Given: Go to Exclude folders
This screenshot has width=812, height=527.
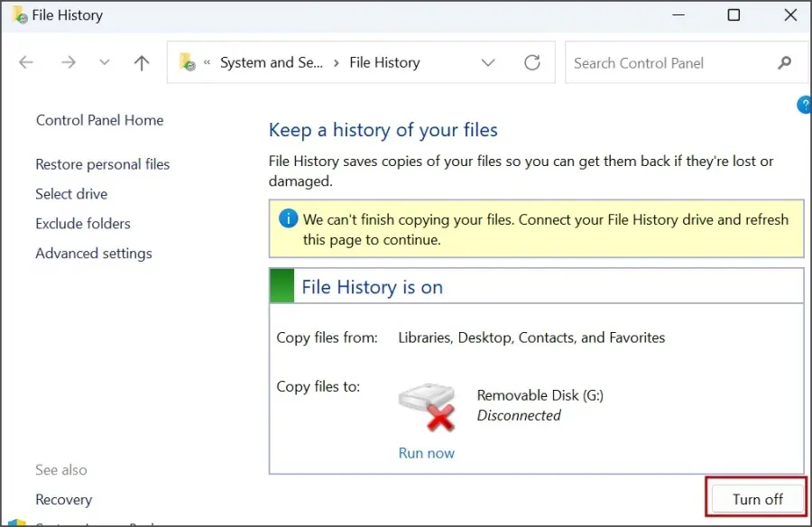Looking at the screenshot, I should (83, 224).
